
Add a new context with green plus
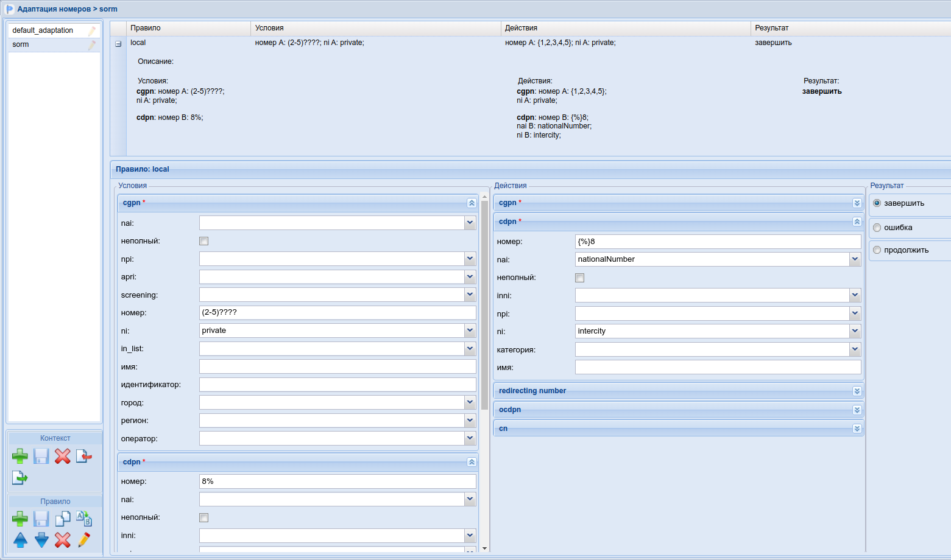point(20,457)
